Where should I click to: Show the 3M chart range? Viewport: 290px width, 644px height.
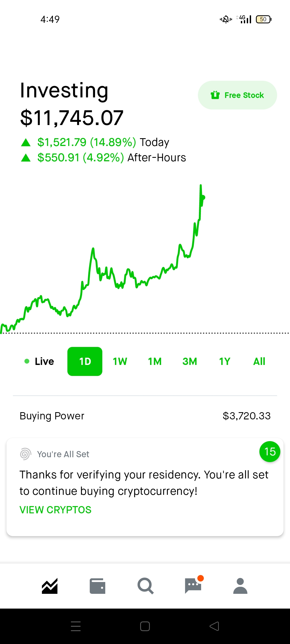(x=190, y=361)
